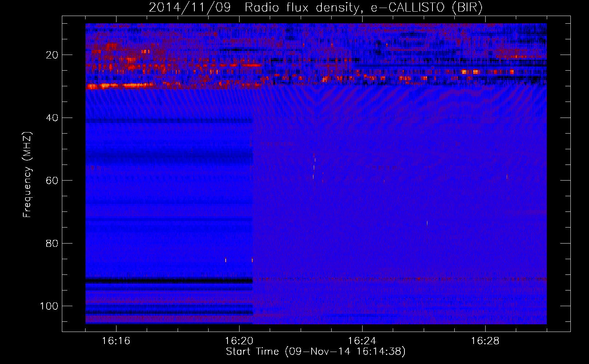Select the 40 frequency tick label
589x364 pixels.
[x=52, y=118]
